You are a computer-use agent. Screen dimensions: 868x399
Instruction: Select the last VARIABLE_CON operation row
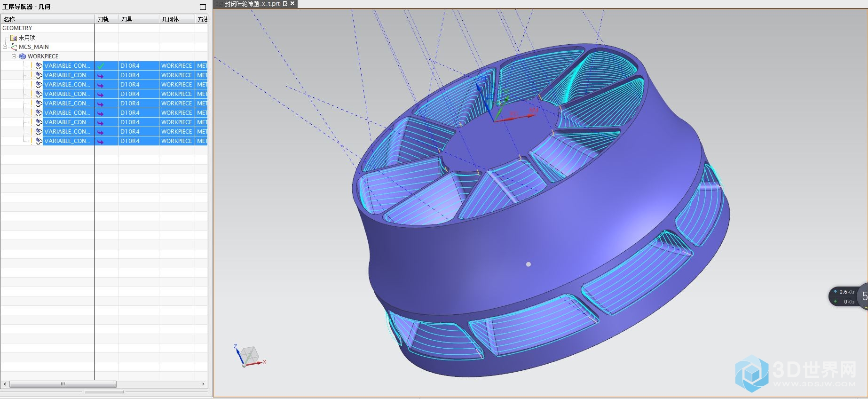[67, 141]
